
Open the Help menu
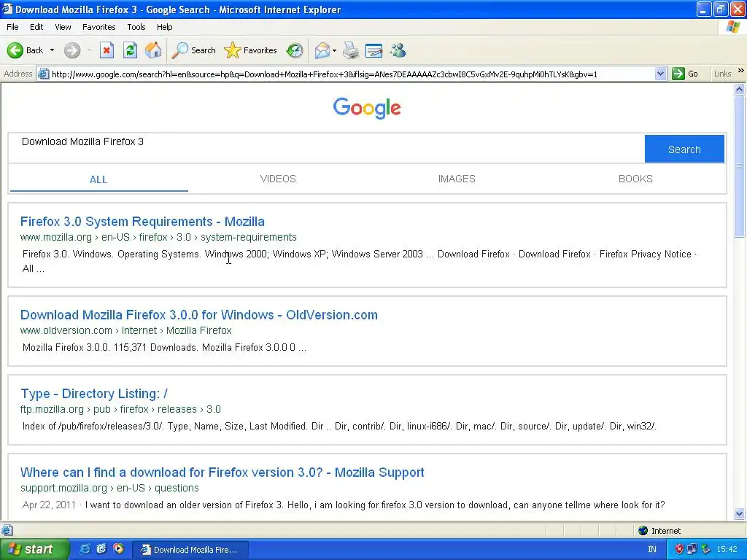point(164,27)
